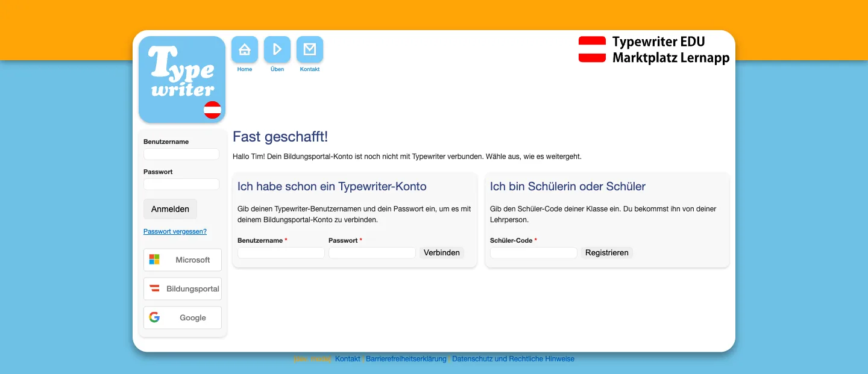This screenshot has height=374, width=868.
Task: Click the Typewriter logo
Action: pyautogui.click(x=182, y=79)
